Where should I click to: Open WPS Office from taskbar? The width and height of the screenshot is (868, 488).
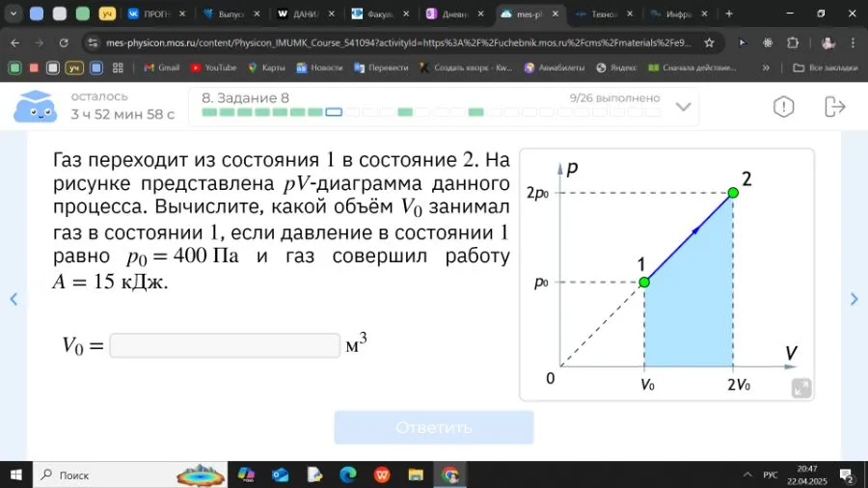tap(382, 474)
